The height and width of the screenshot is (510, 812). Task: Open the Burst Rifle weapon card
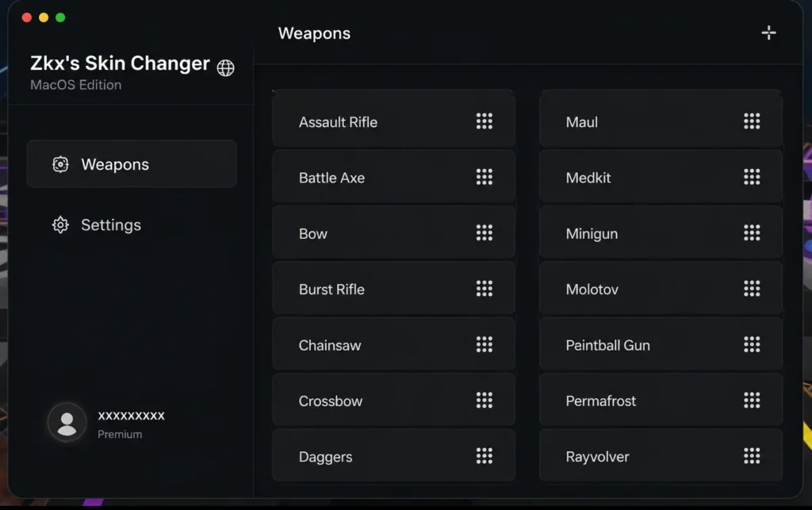[393, 289]
